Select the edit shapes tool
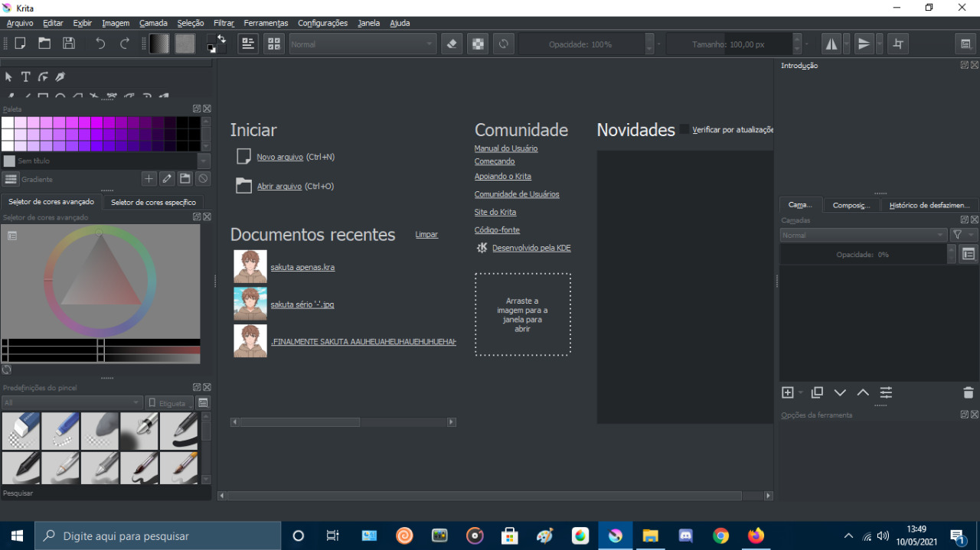 point(43,76)
